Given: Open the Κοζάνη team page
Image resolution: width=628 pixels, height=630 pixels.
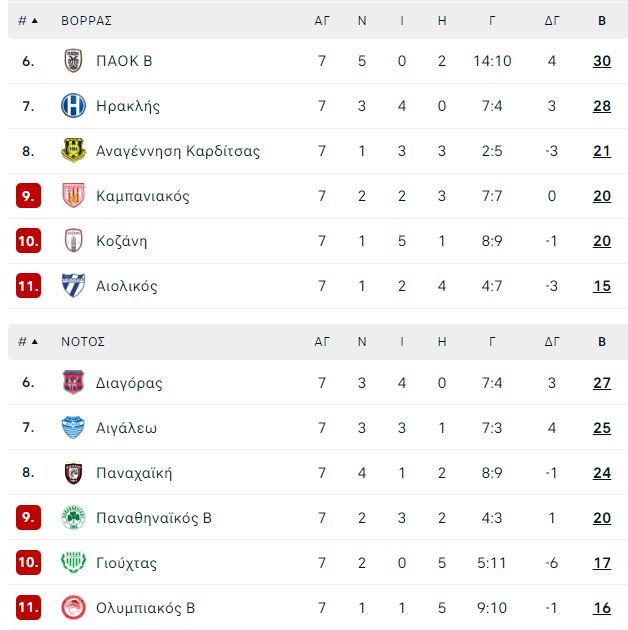Looking at the screenshot, I should [x=122, y=241].
